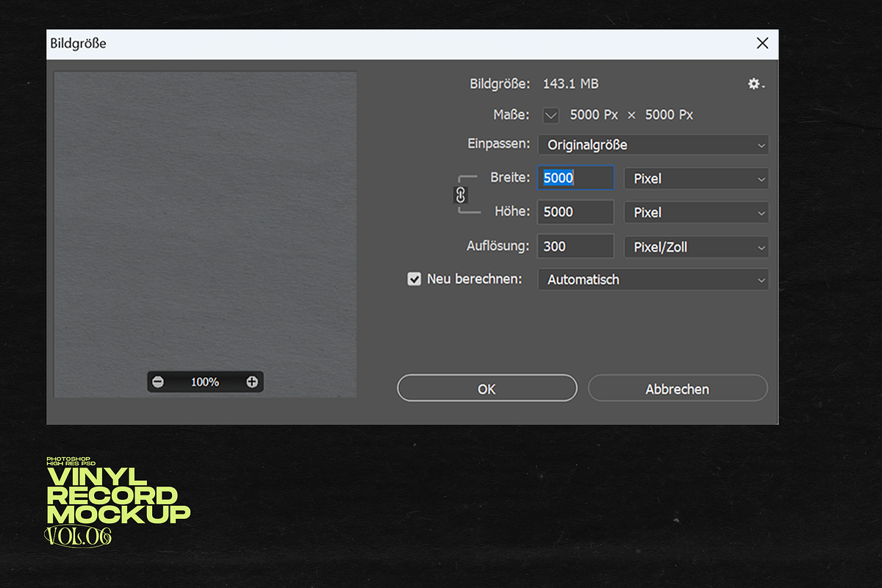The width and height of the screenshot is (882, 588).
Task: Click the Bildgröße dialog title
Action: [x=78, y=43]
